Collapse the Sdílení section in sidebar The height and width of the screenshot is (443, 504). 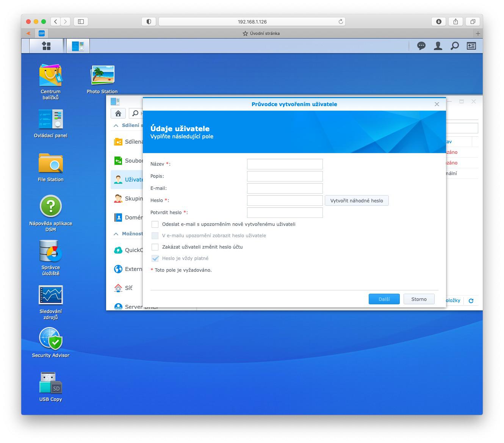[x=116, y=125]
